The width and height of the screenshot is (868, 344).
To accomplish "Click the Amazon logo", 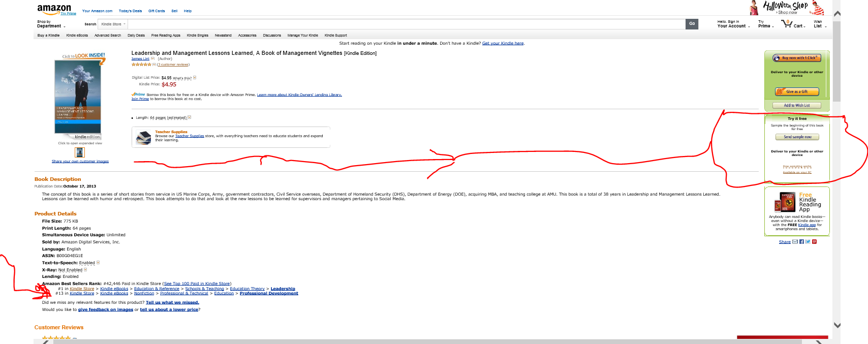I will (x=54, y=9).
